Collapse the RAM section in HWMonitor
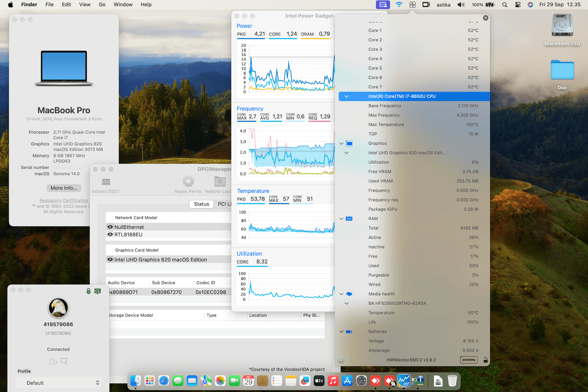The height and width of the screenshot is (392, 588). pos(341,218)
